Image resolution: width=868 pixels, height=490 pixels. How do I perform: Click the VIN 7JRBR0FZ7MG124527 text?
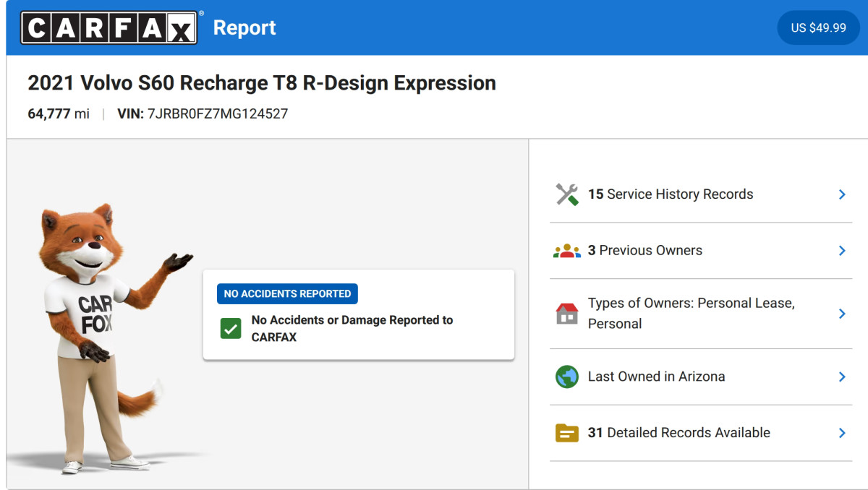click(203, 113)
